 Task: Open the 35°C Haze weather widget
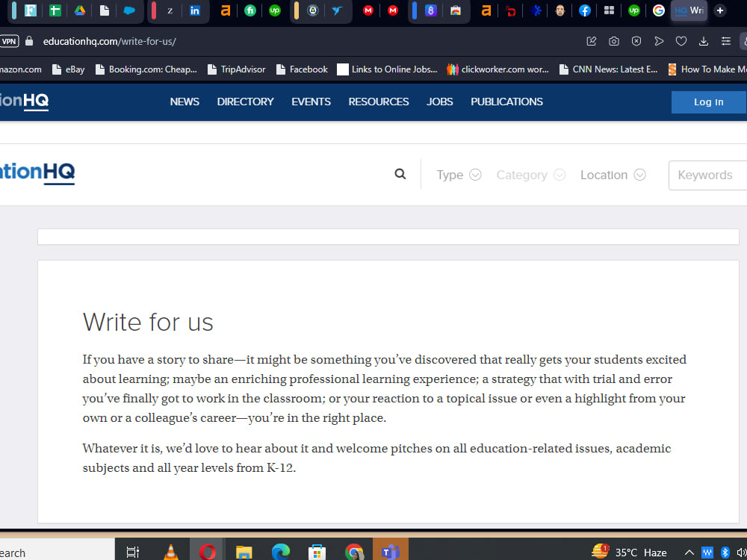(629, 552)
